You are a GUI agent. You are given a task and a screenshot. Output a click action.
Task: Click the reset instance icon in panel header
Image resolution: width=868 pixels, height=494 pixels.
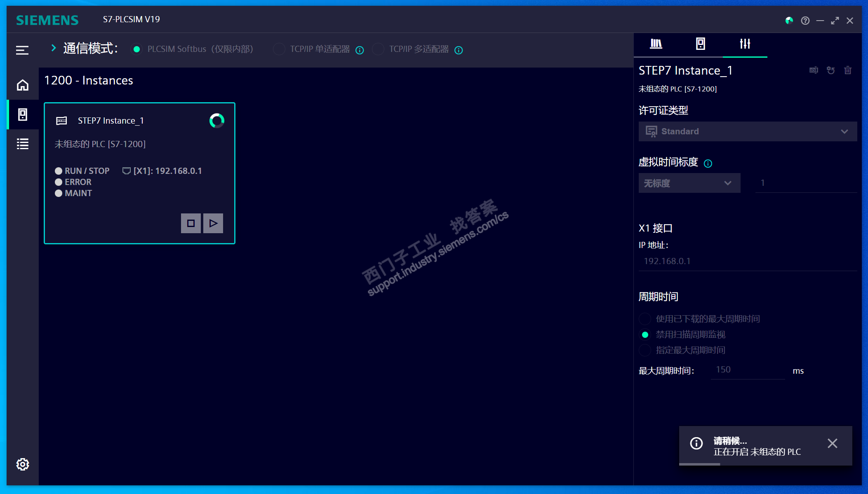click(x=830, y=70)
